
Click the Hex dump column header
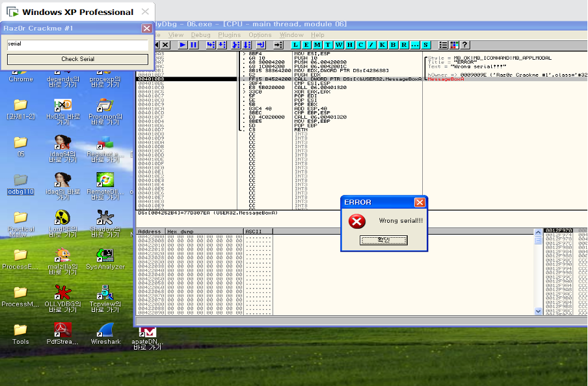[x=205, y=231]
